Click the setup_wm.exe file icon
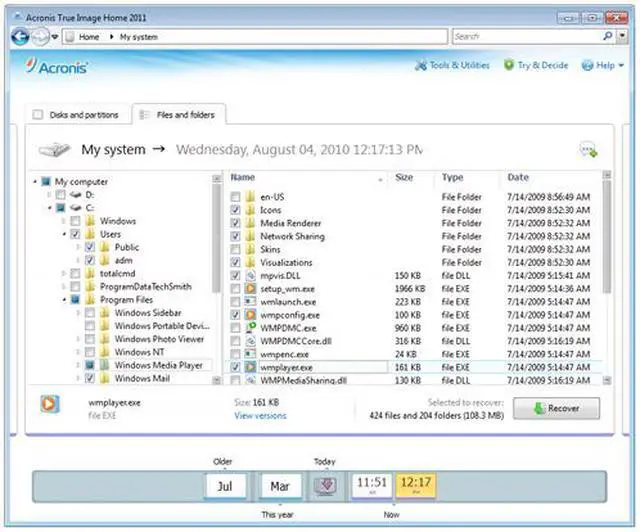 (x=250, y=289)
